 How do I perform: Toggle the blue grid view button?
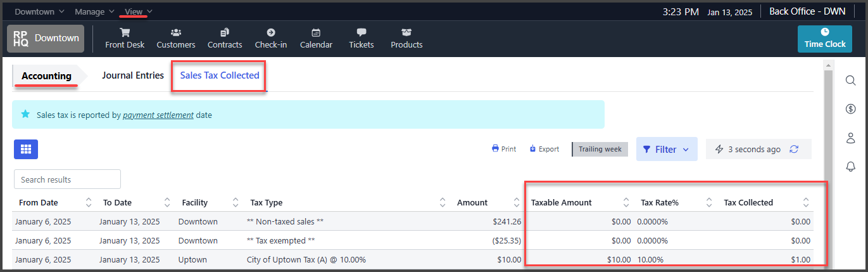click(26, 149)
